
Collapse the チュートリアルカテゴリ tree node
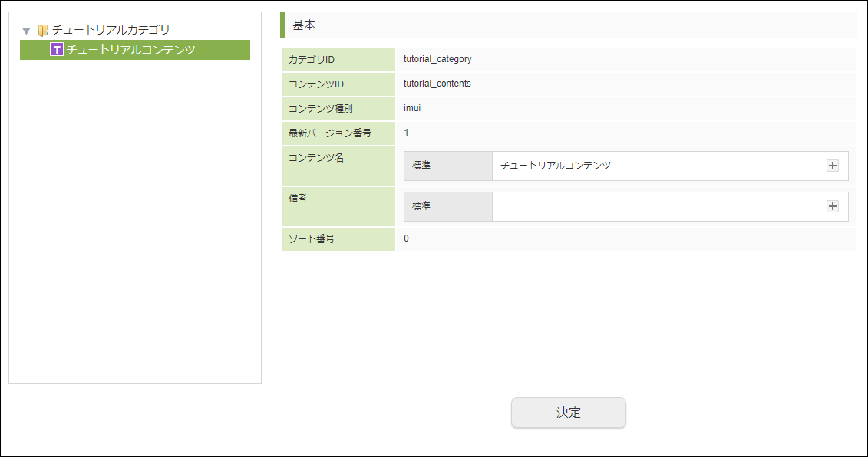(26, 31)
